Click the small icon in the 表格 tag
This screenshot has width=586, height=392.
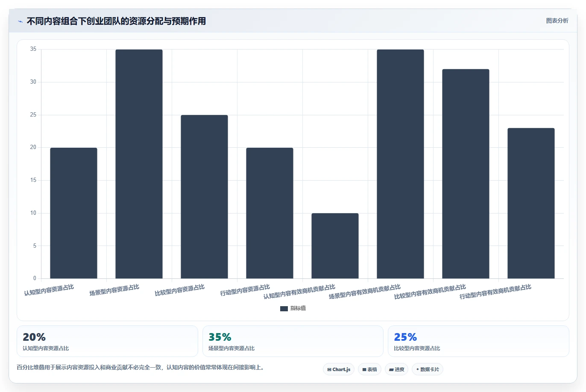pyautogui.click(x=364, y=370)
